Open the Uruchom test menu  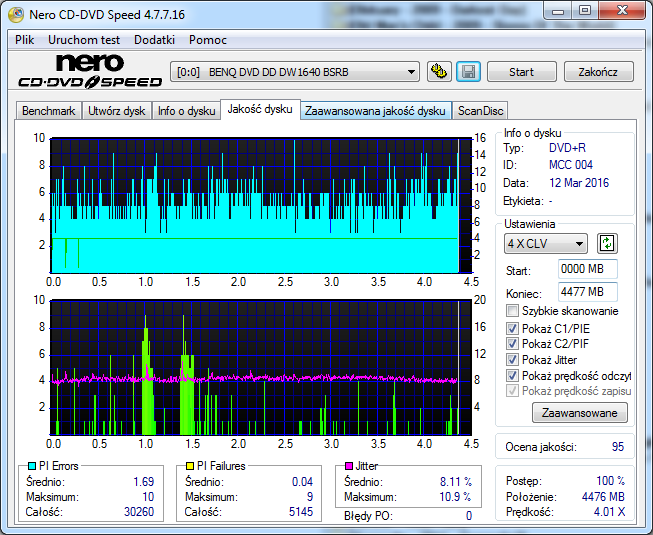click(x=84, y=40)
